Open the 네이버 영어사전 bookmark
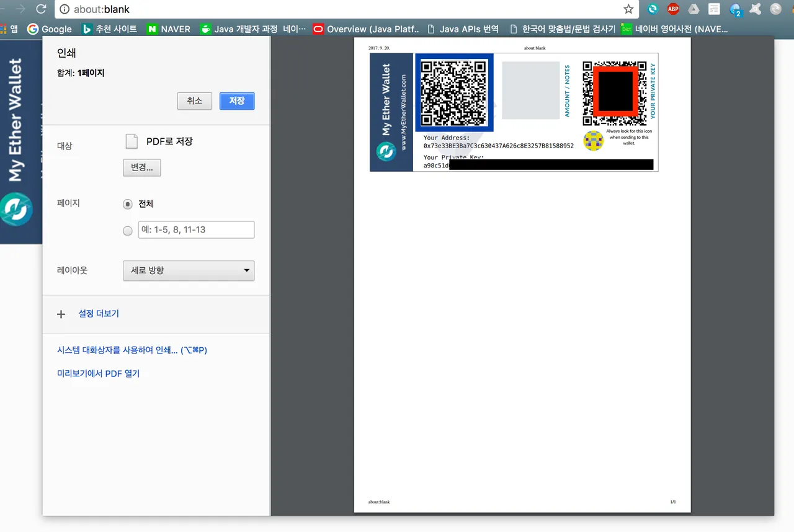 click(x=675, y=29)
